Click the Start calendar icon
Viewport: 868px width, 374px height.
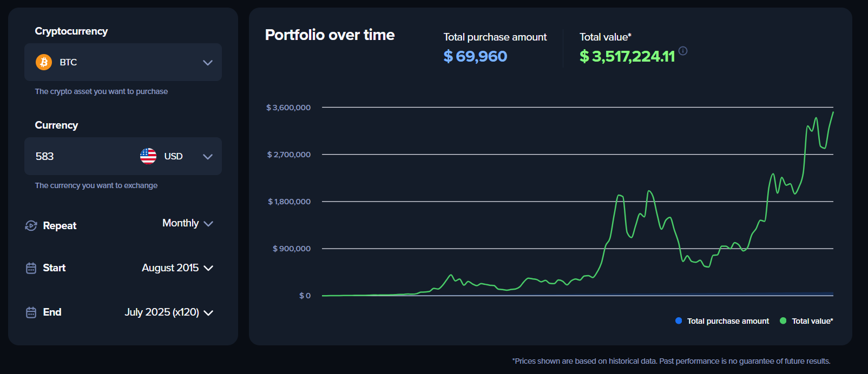click(31, 268)
